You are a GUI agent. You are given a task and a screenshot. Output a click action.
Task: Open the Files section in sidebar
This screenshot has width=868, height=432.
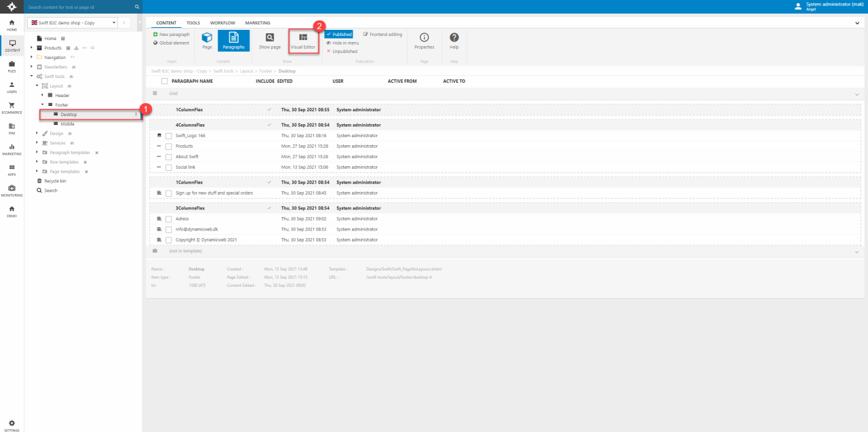(12, 66)
